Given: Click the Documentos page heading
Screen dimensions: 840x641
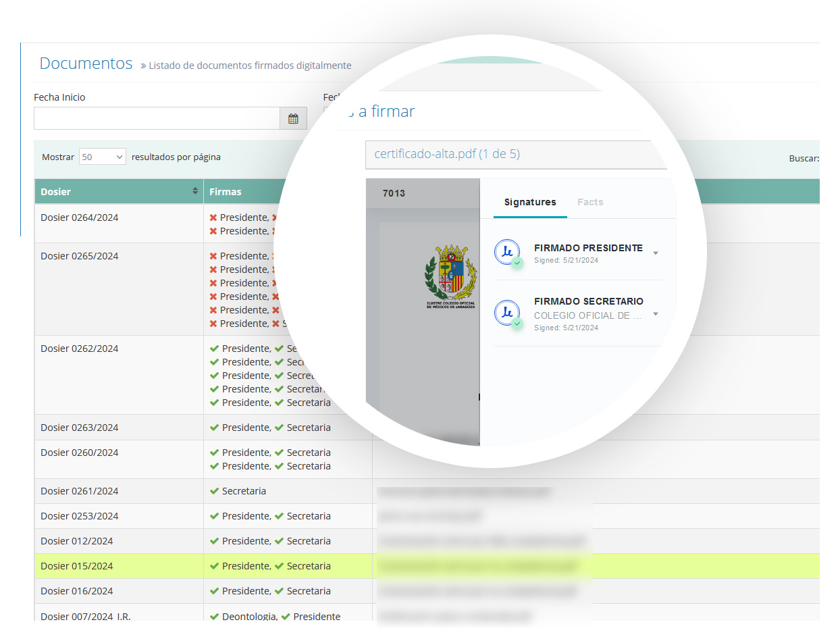Looking at the screenshot, I should point(86,63).
